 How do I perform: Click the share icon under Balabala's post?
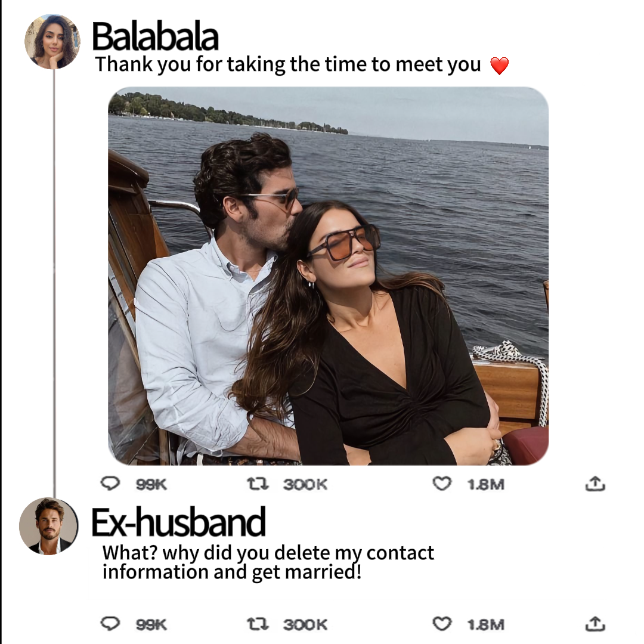tap(595, 484)
